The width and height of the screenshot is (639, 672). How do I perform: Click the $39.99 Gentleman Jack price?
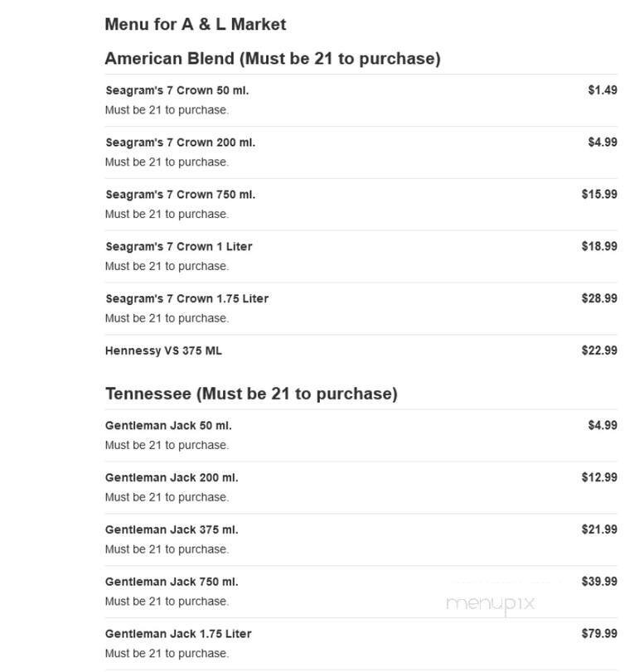pyautogui.click(x=598, y=582)
